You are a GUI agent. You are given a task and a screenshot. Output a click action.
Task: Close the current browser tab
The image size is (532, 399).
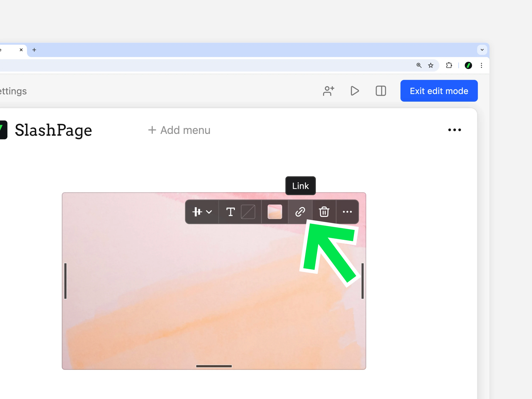coord(21,50)
